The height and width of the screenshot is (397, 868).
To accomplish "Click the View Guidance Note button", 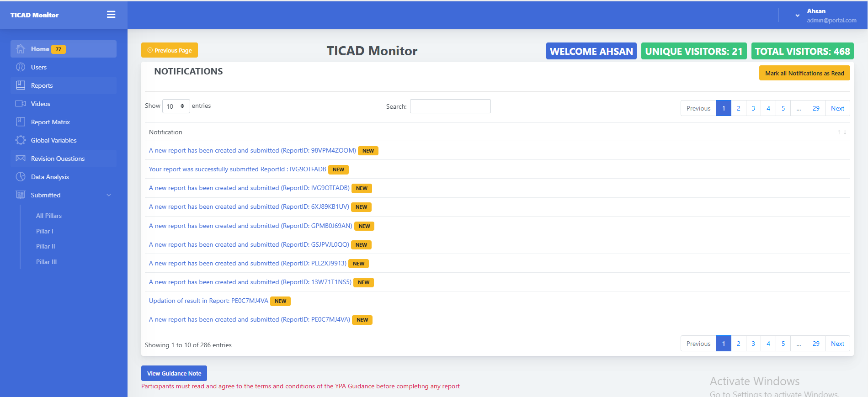I will (174, 373).
